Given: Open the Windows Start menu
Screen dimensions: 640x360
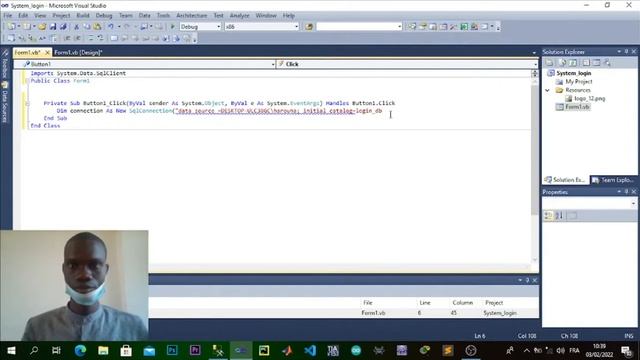Looking at the screenshot, I should [11, 351].
